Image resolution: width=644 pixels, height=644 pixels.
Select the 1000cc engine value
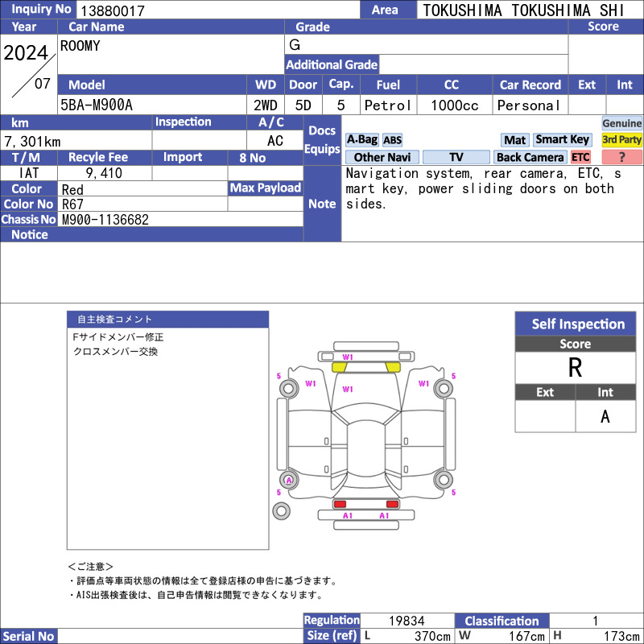coord(455,105)
